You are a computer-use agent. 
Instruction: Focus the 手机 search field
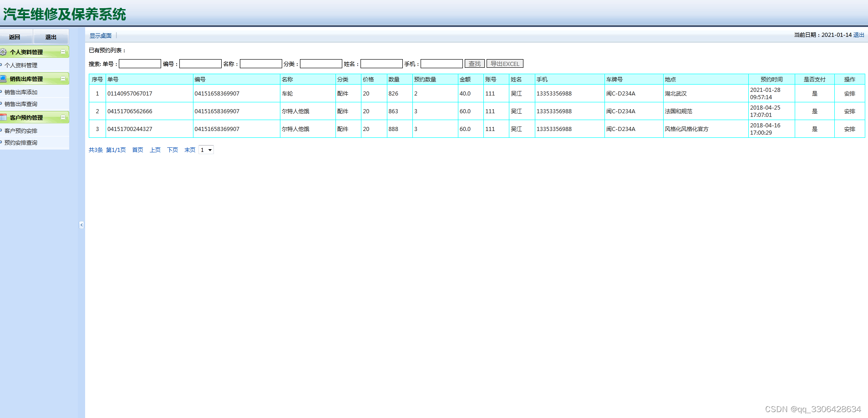point(442,64)
